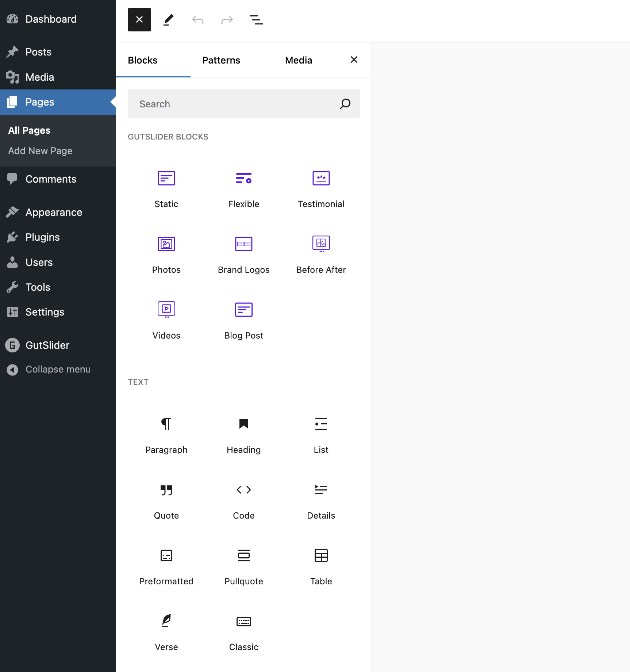Expand the Appearance menu
The height and width of the screenshot is (672, 630).
point(54,212)
